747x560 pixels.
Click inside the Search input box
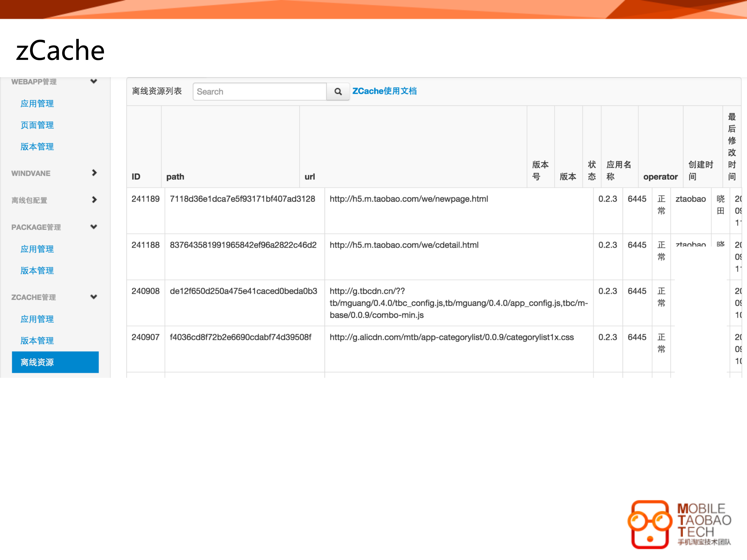pos(259,91)
